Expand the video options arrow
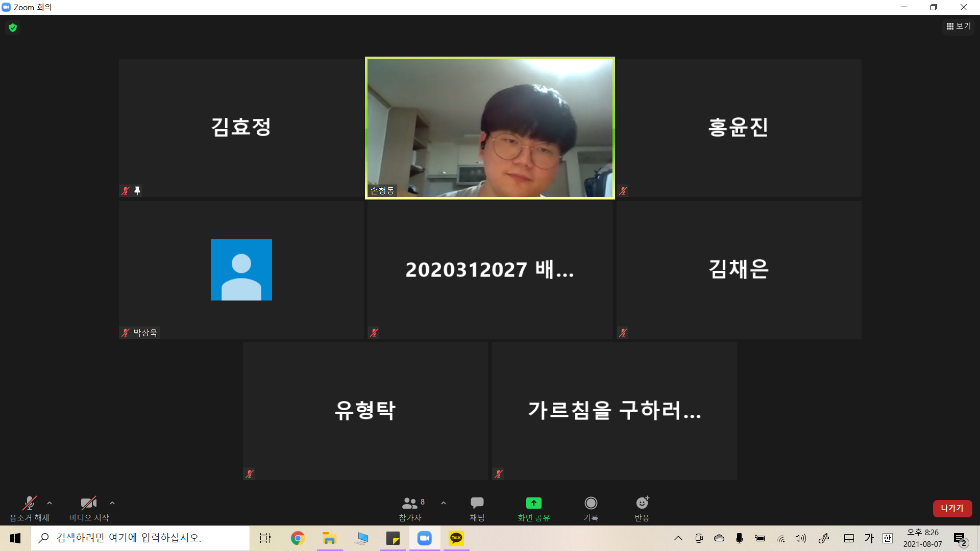The height and width of the screenshot is (551, 980). 112,503
